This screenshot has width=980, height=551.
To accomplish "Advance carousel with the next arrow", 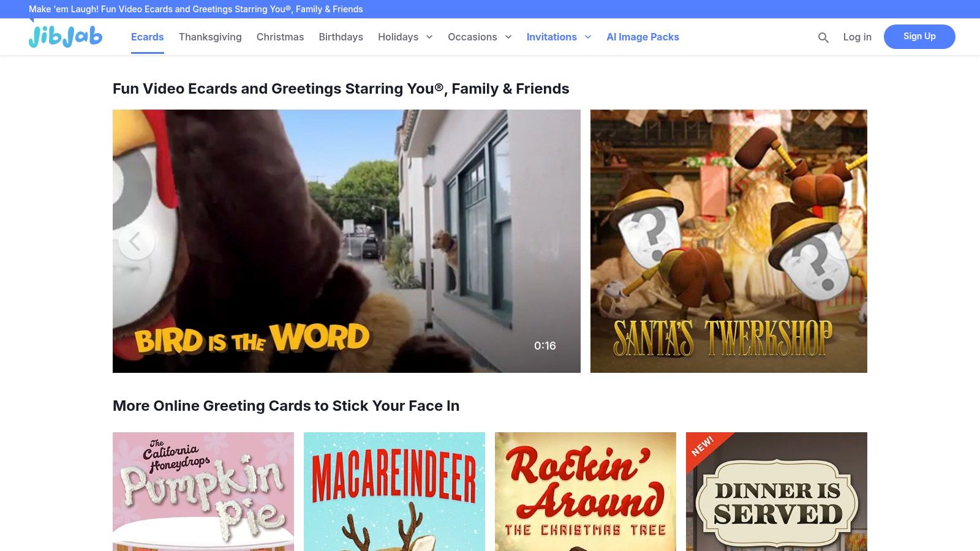I will pos(845,241).
